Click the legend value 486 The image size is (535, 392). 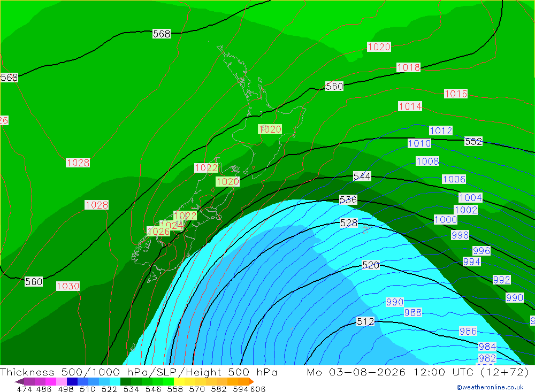(x=44, y=389)
